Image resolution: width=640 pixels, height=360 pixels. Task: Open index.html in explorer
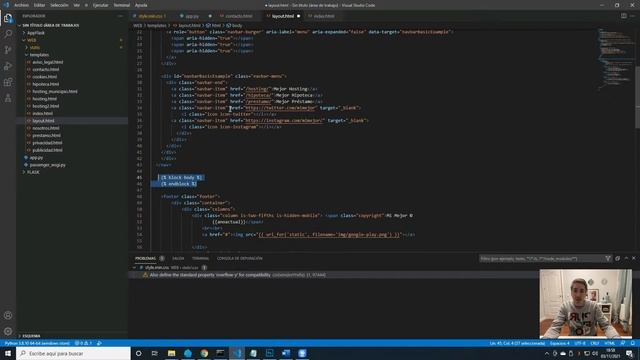(42, 113)
